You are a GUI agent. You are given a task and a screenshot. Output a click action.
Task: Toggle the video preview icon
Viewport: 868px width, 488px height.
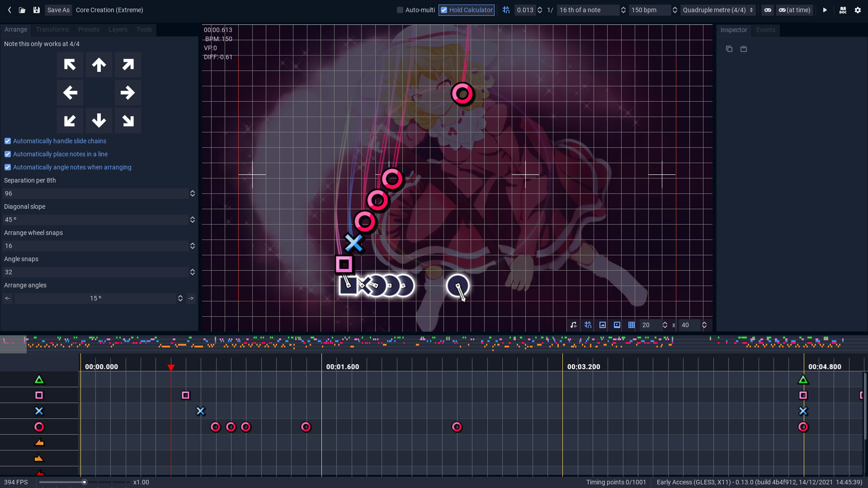click(x=617, y=325)
